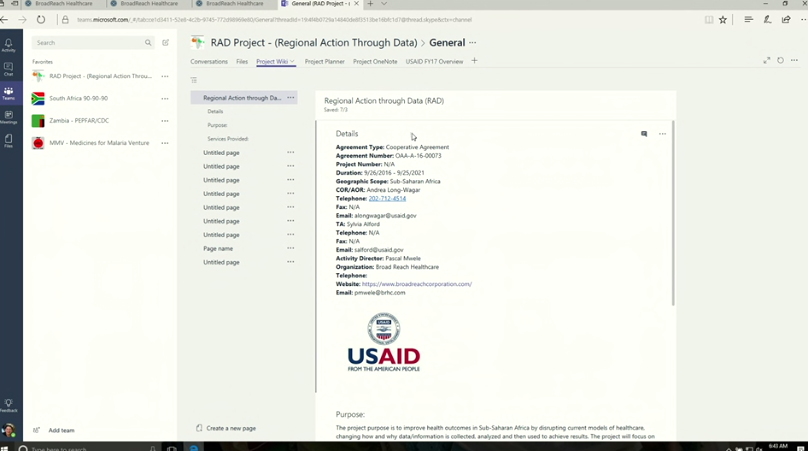808x451 pixels.
Task: Click the browser back arrow
Action: [x=5, y=20]
